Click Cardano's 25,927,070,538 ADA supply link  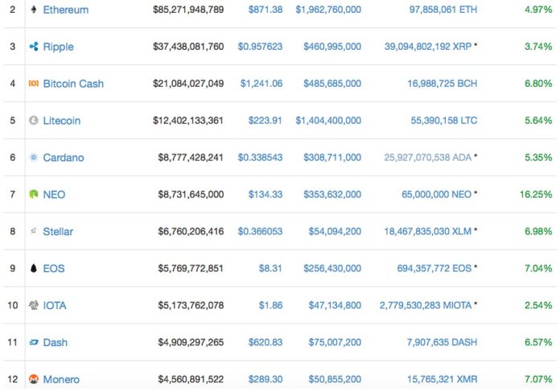427,158
